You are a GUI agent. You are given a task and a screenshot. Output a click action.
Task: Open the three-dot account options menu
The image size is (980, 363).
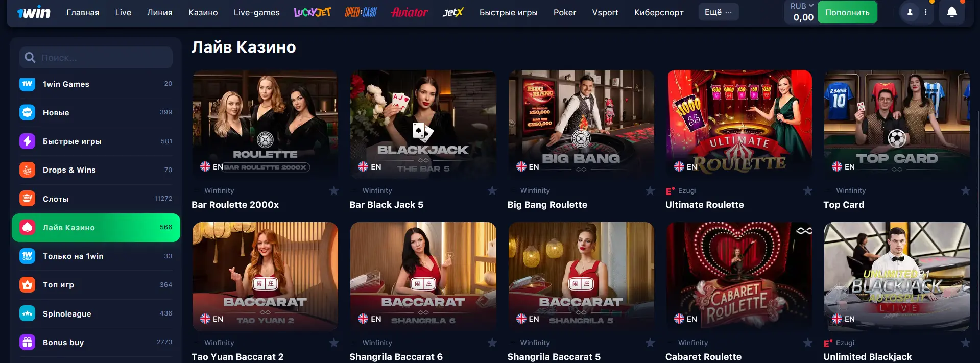(925, 12)
